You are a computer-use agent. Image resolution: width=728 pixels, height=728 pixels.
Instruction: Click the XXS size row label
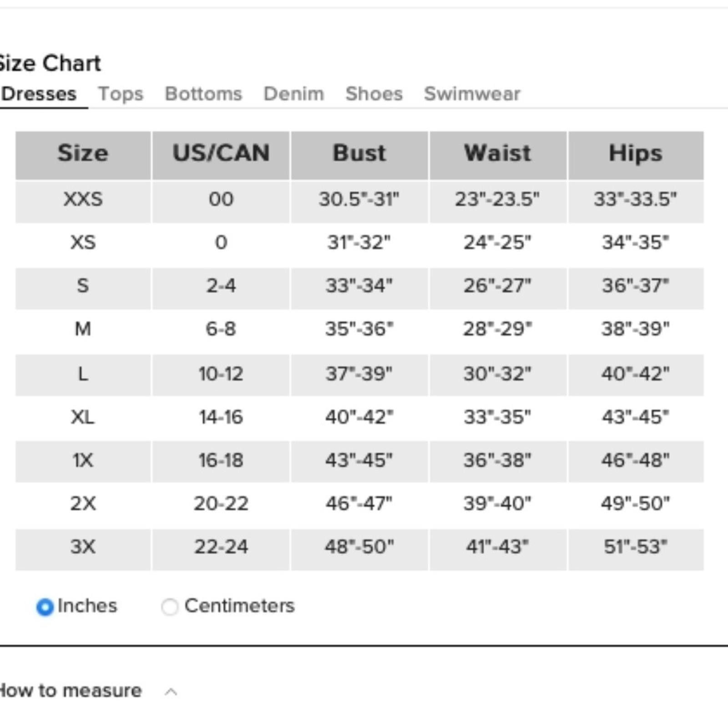83,199
